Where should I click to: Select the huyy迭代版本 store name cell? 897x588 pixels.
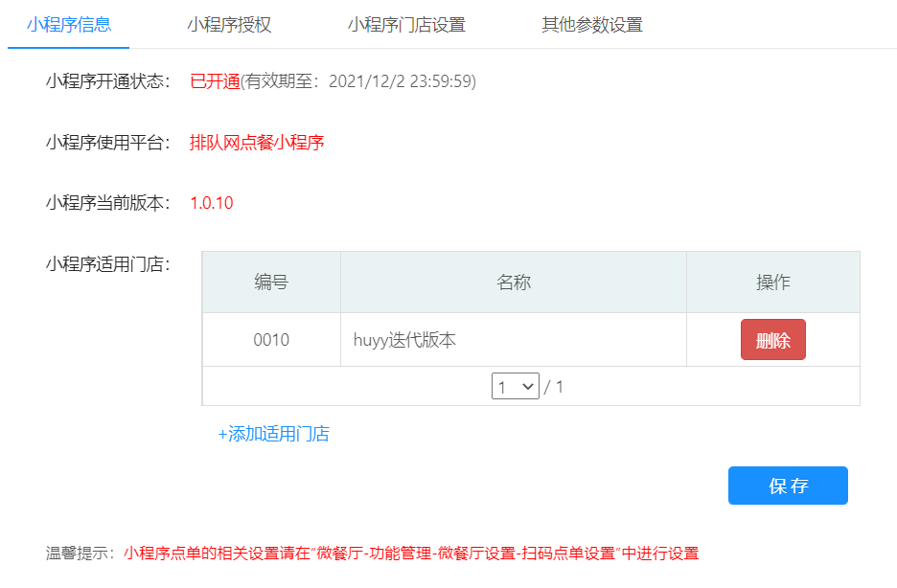tap(404, 340)
